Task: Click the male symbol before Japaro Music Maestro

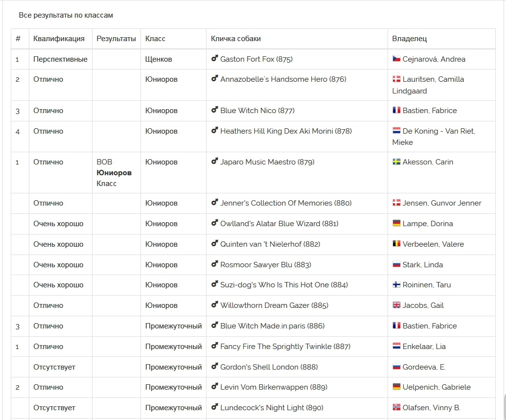Action: 215,161
